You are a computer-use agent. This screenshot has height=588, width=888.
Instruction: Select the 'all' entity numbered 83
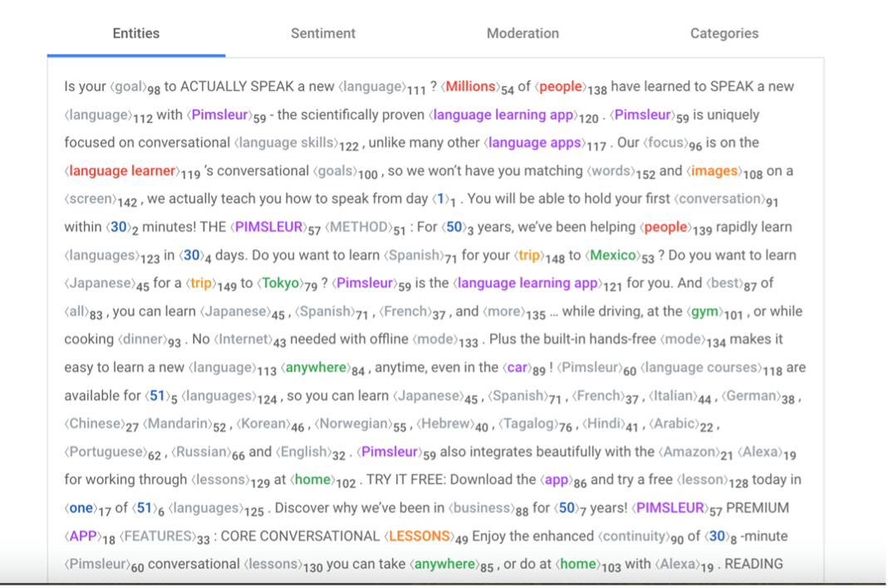point(77,311)
